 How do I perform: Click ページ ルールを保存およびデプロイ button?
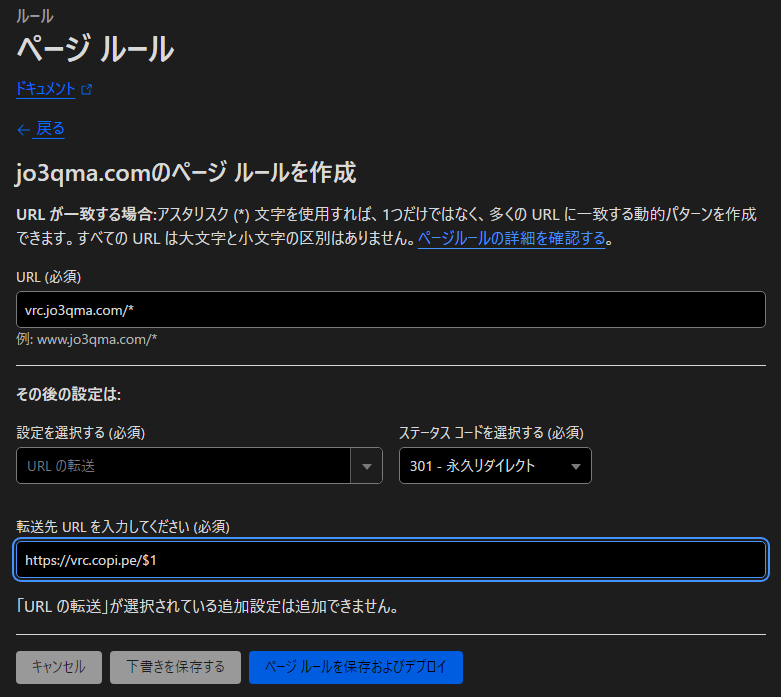356,667
